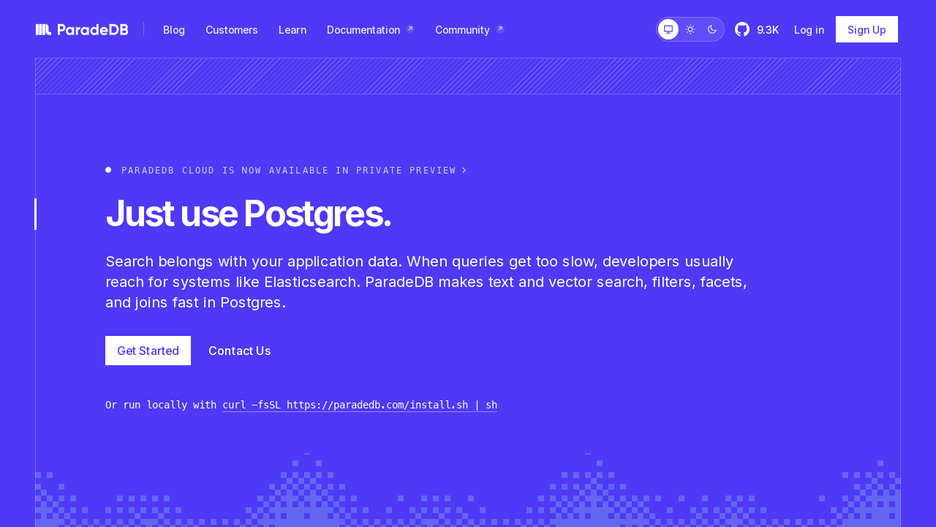Copy the curl install.sh command
Screen dimensions: 936x527
point(359,405)
